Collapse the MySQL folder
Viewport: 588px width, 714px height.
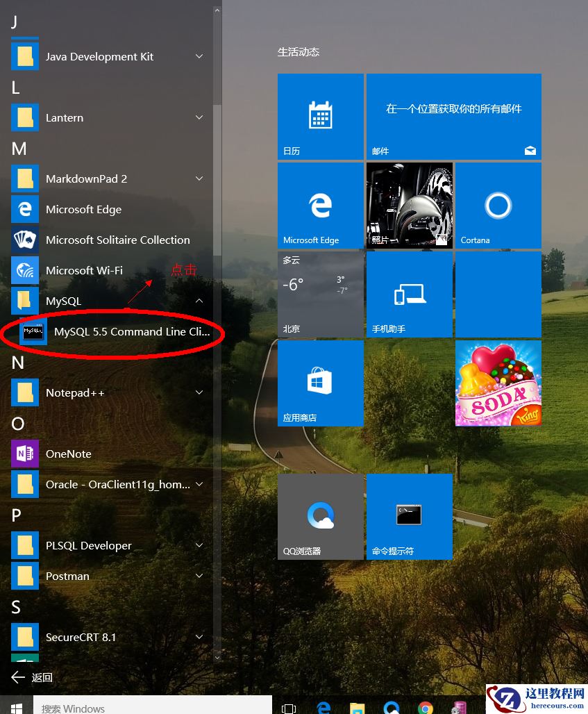pyautogui.click(x=199, y=301)
